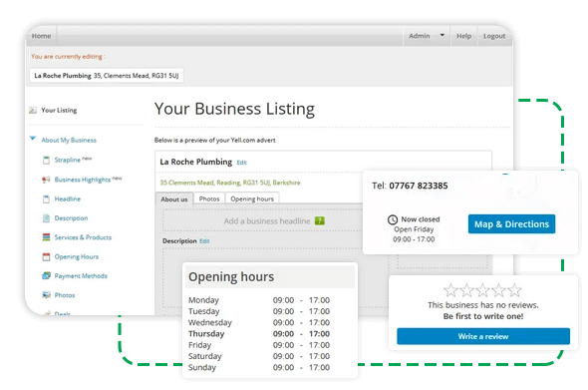Screen dimensions: 588x390
Task: Click the Saturday opening hours row
Action: (259, 356)
